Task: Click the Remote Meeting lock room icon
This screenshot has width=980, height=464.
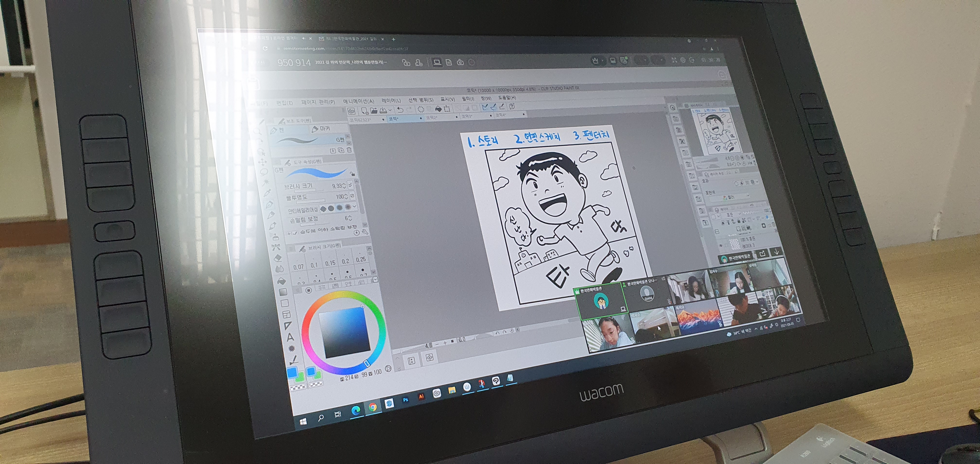Action: (406, 63)
